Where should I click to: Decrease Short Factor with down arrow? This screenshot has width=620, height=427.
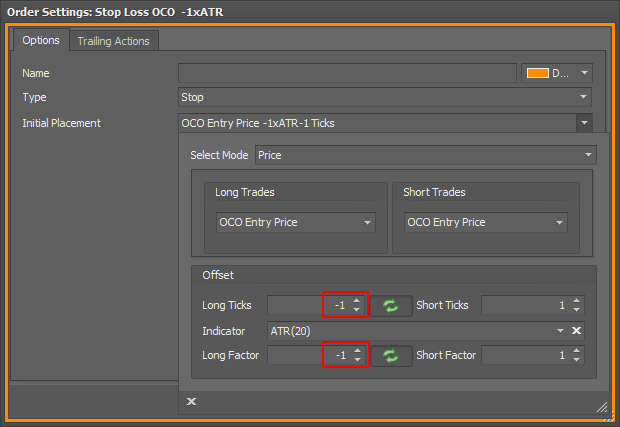click(x=577, y=360)
